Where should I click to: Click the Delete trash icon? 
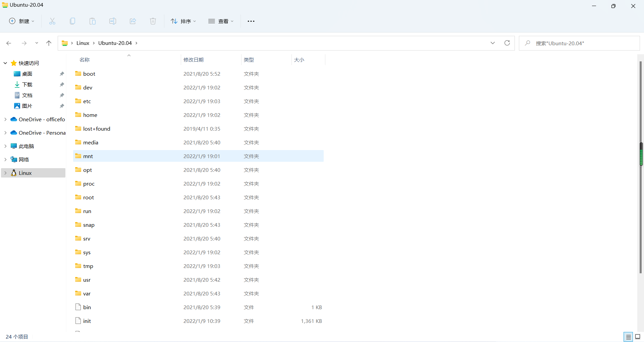click(x=153, y=21)
